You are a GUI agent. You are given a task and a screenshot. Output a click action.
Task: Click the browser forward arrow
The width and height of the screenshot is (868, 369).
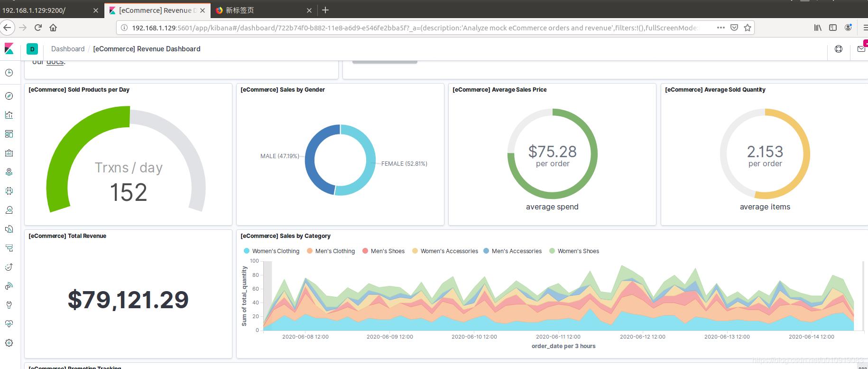tap(23, 28)
